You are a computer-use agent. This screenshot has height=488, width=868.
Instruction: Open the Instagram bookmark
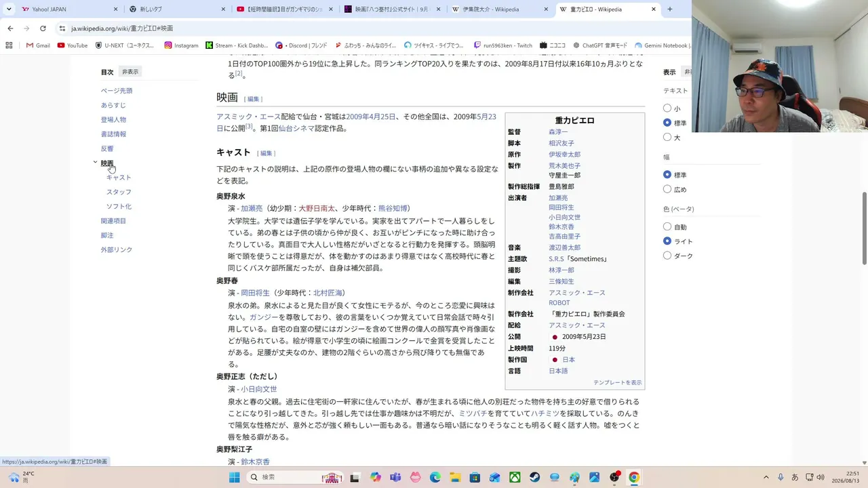pyautogui.click(x=181, y=45)
